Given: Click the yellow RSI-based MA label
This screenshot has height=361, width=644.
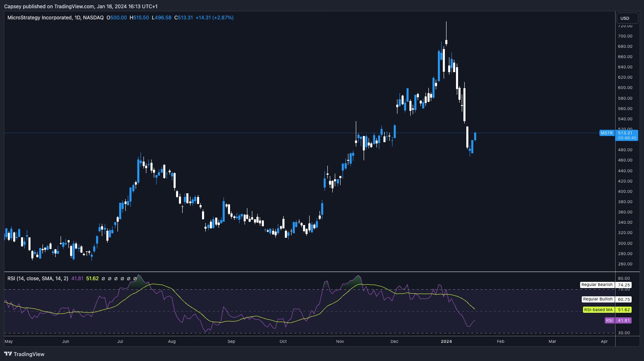Looking at the screenshot, I should (x=598, y=310).
